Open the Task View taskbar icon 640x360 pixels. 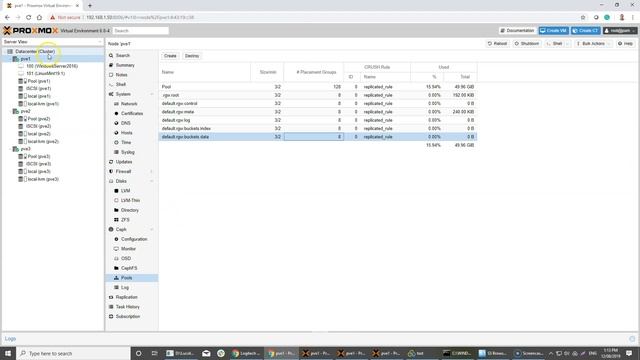(154, 353)
